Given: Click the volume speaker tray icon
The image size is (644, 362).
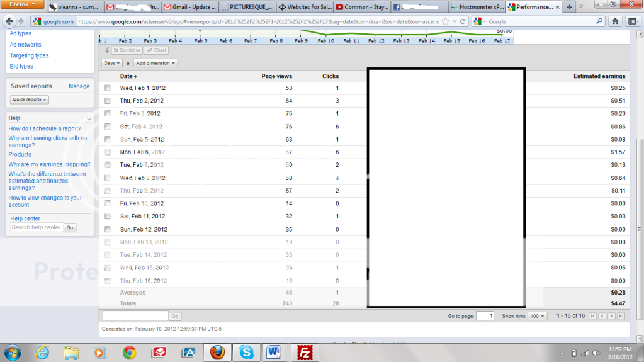Looking at the screenshot, I should tap(596, 353).
